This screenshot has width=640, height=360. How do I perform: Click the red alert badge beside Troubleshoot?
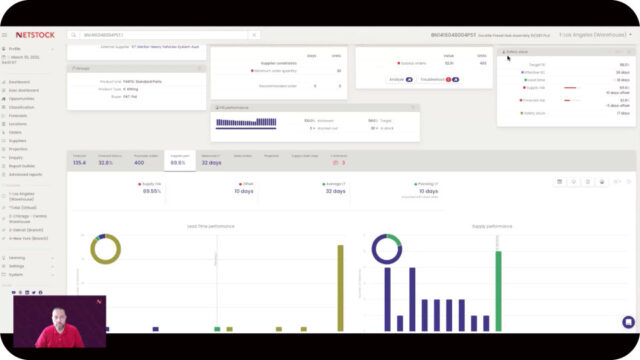[448, 80]
